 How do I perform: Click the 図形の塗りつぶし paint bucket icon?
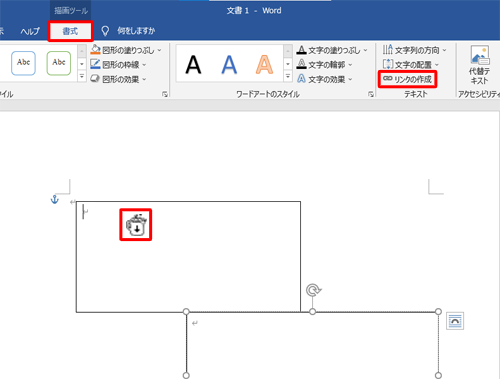click(95, 50)
